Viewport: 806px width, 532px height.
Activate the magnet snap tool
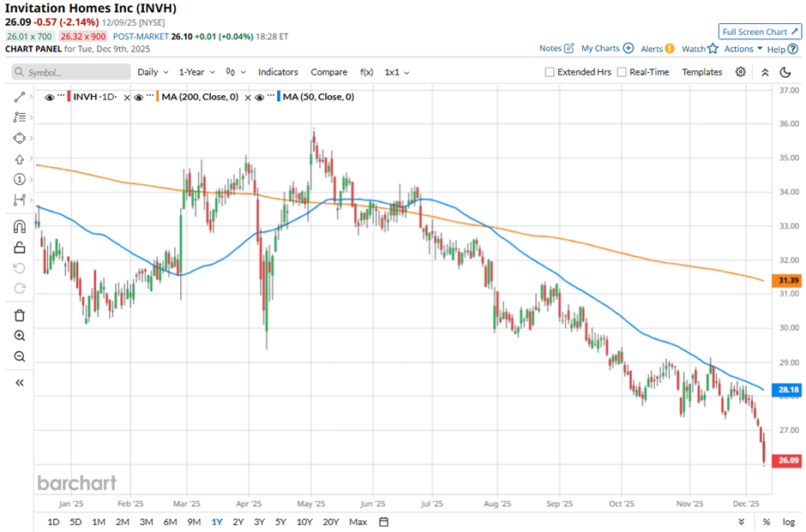point(19,227)
